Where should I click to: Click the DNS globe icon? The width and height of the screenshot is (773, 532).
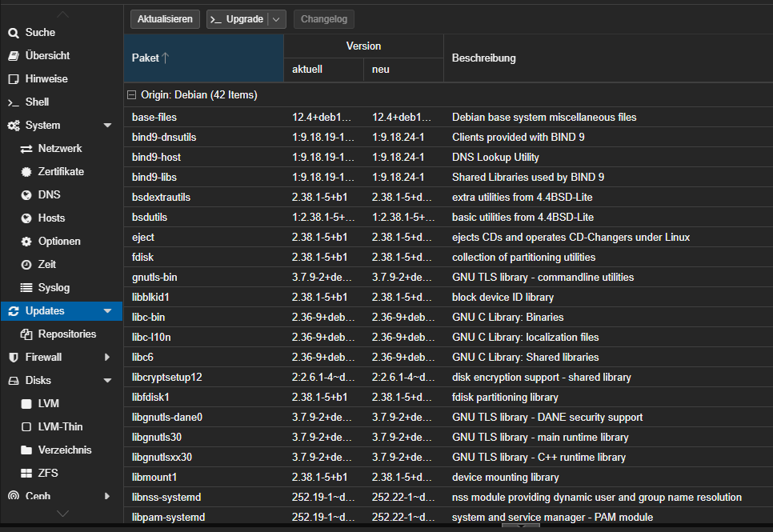26,194
